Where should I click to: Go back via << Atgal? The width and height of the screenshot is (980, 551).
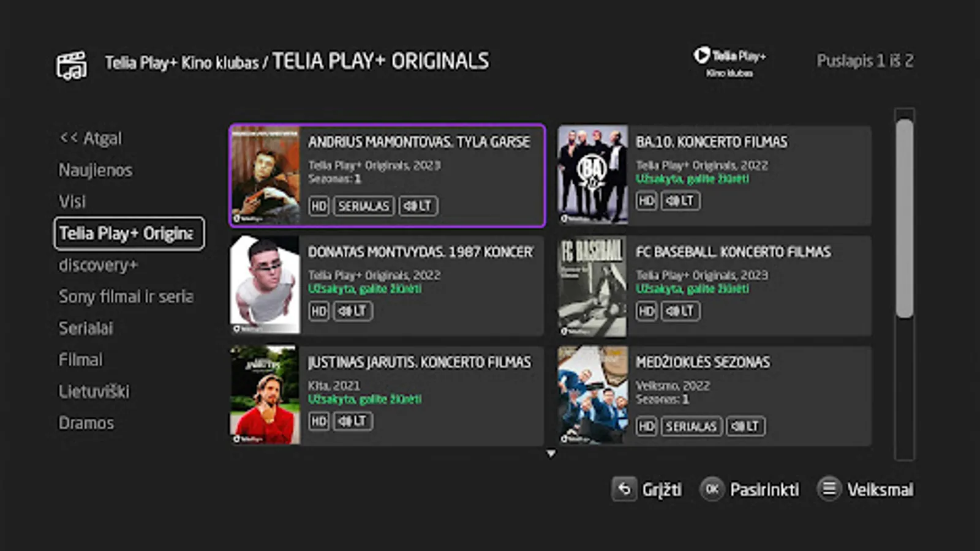[91, 138]
